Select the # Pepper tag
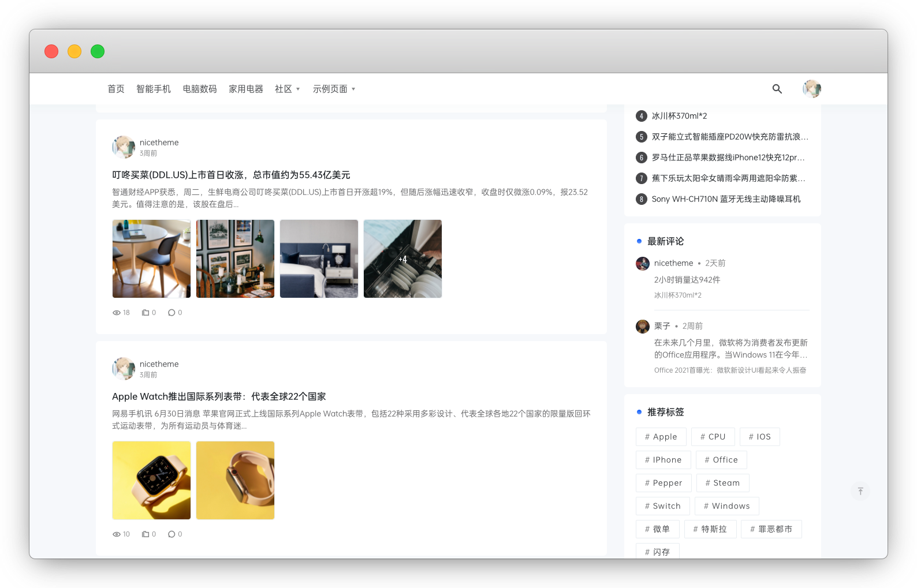 coord(663,483)
